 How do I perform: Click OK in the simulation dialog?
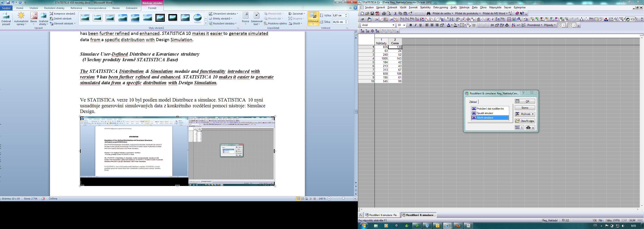point(525,101)
